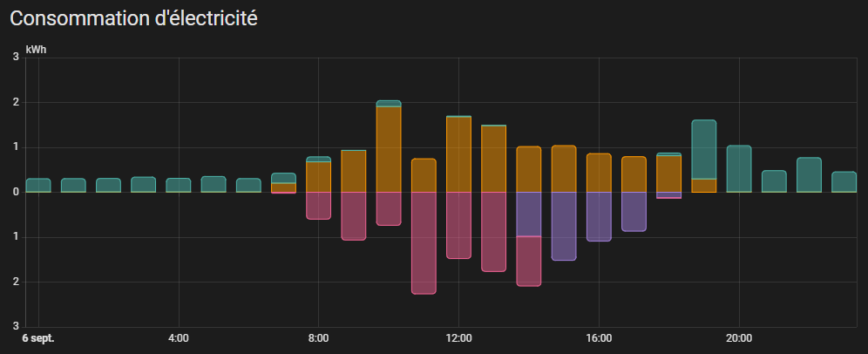Click the 4:00 time axis label
The image size is (868, 354).
[x=178, y=337]
